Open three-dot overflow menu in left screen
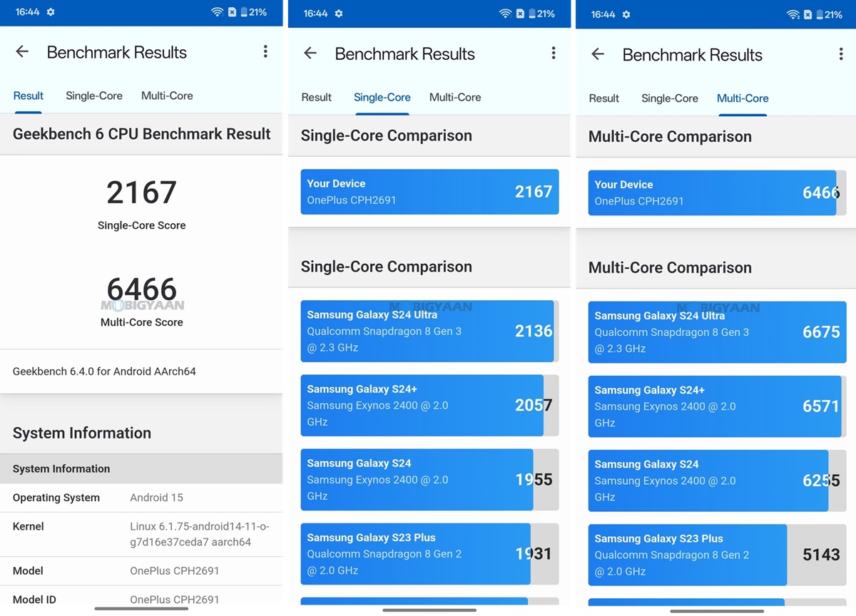Viewport: 856px width, 616px height. click(x=265, y=51)
